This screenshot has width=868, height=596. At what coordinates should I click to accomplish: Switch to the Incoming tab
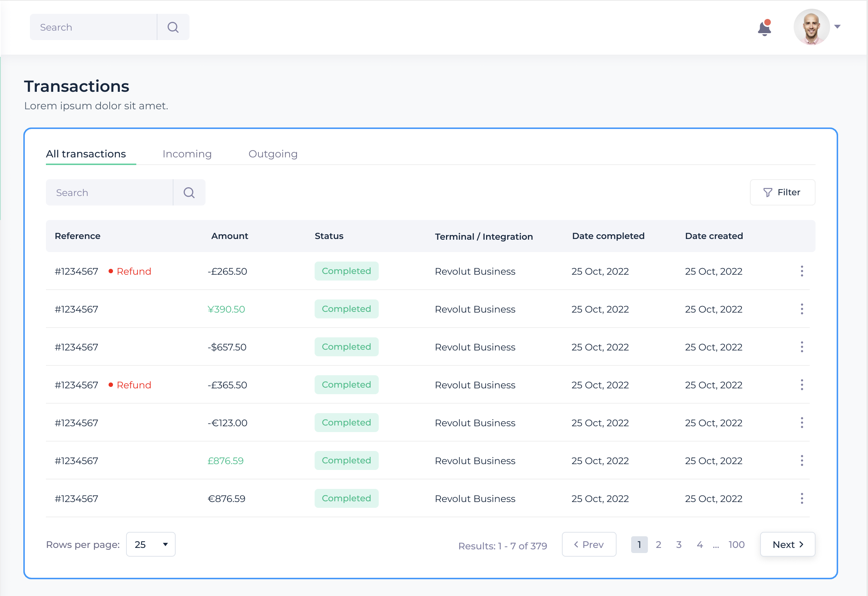187,154
